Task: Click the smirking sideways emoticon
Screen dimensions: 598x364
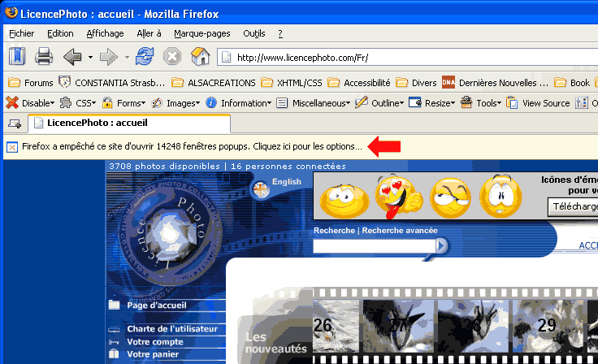Action: [450, 197]
